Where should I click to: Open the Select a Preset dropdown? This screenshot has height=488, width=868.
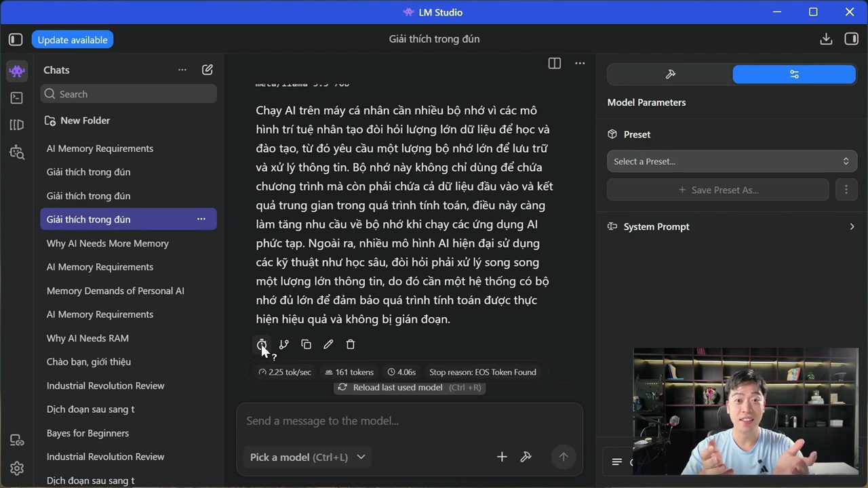pos(732,161)
